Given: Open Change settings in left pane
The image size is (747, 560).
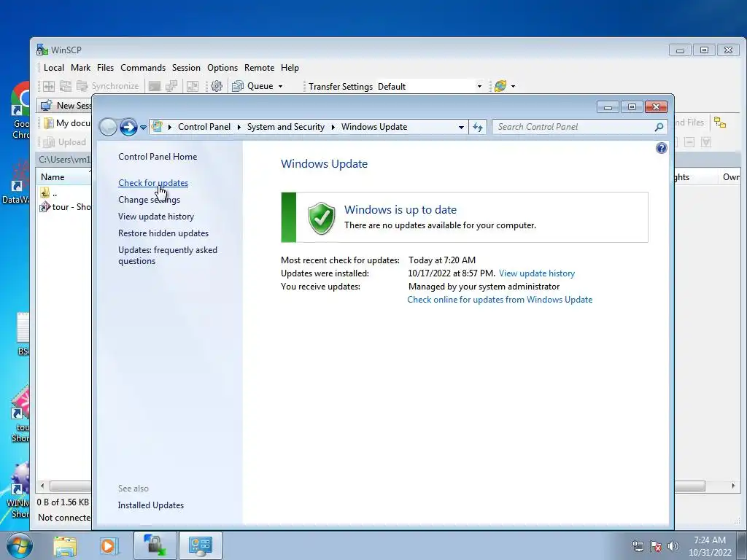Looking at the screenshot, I should [x=149, y=200].
